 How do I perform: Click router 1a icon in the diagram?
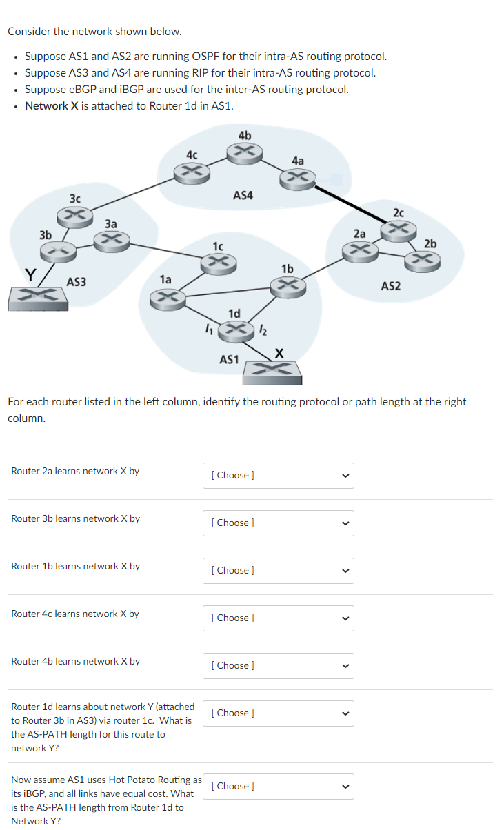coord(166,297)
